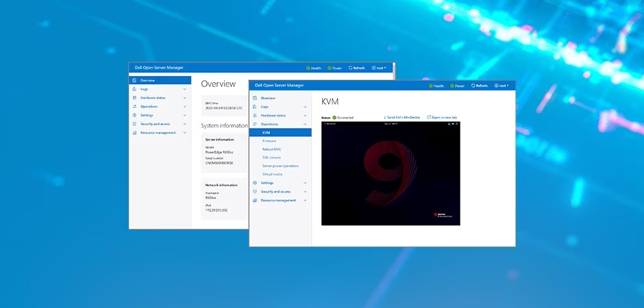Click Security and access shield icon, front window
The image size is (644, 308).
[255, 192]
